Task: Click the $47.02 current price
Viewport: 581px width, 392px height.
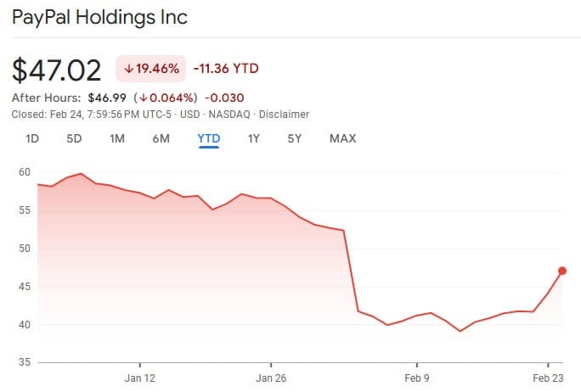Action: pyautogui.click(x=57, y=70)
